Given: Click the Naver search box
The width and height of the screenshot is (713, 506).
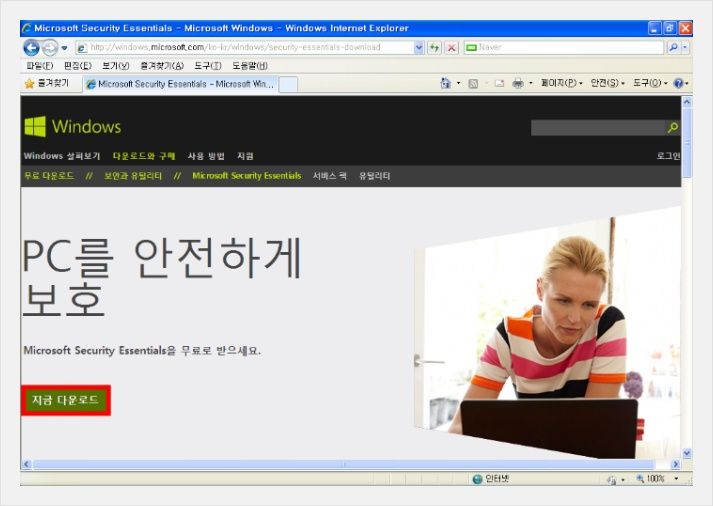Looking at the screenshot, I should [564, 47].
